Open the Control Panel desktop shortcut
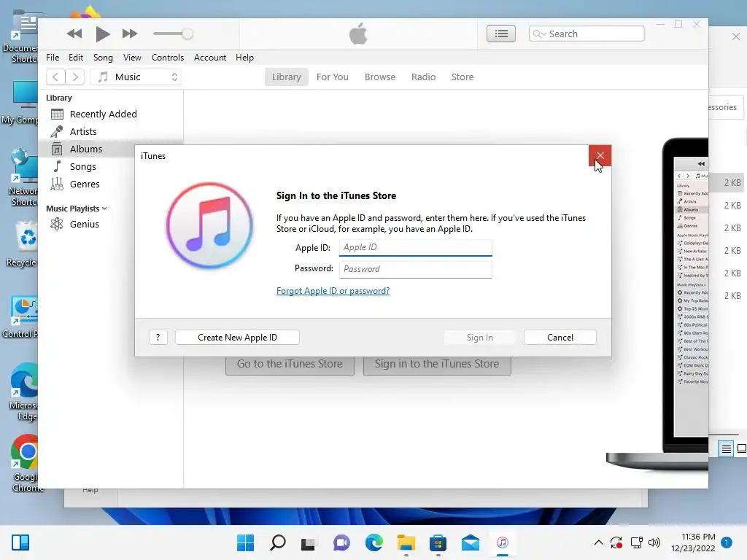The image size is (747, 560). tap(20, 317)
